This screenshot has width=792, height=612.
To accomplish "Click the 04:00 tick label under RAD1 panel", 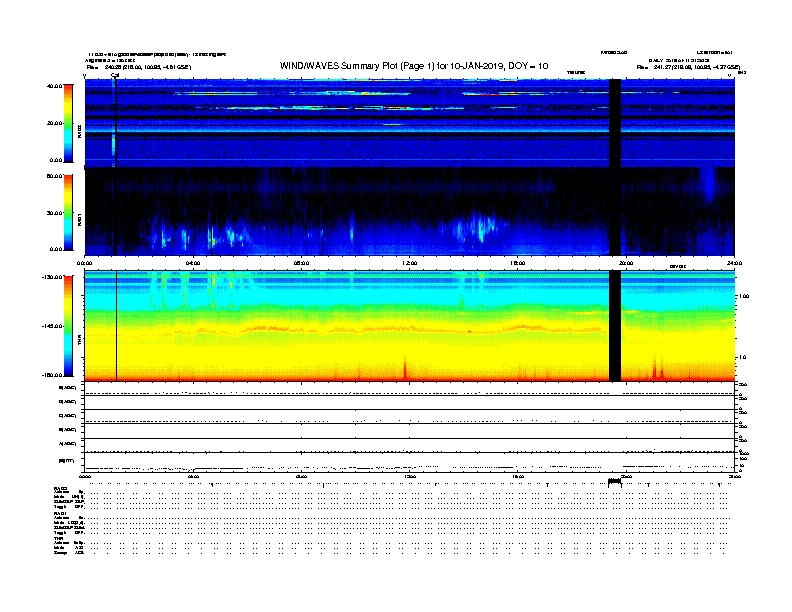I will pyautogui.click(x=193, y=263).
